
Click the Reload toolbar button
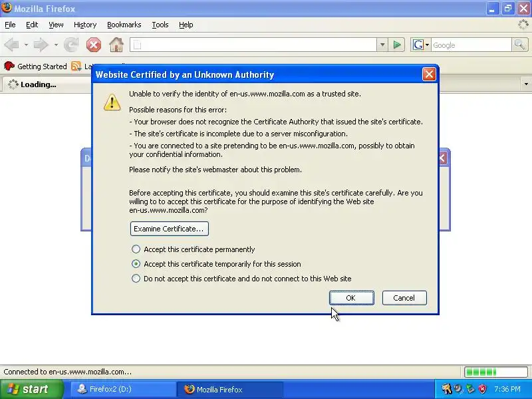tap(71, 45)
